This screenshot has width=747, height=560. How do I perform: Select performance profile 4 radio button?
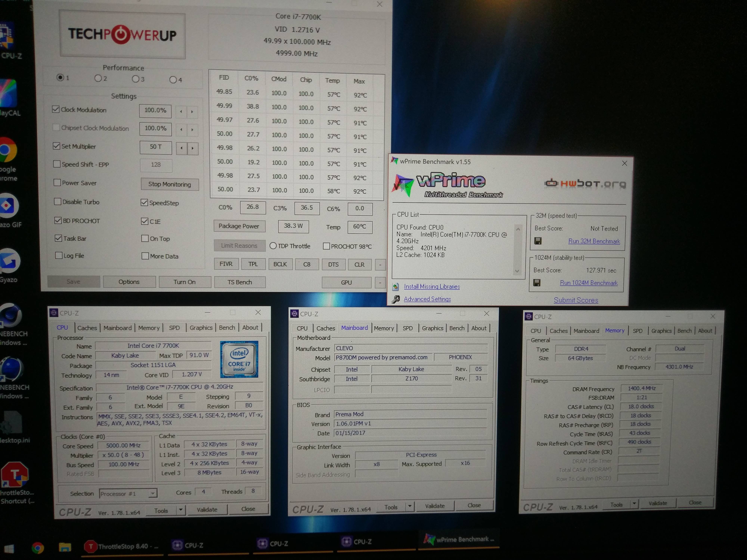coord(173,80)
